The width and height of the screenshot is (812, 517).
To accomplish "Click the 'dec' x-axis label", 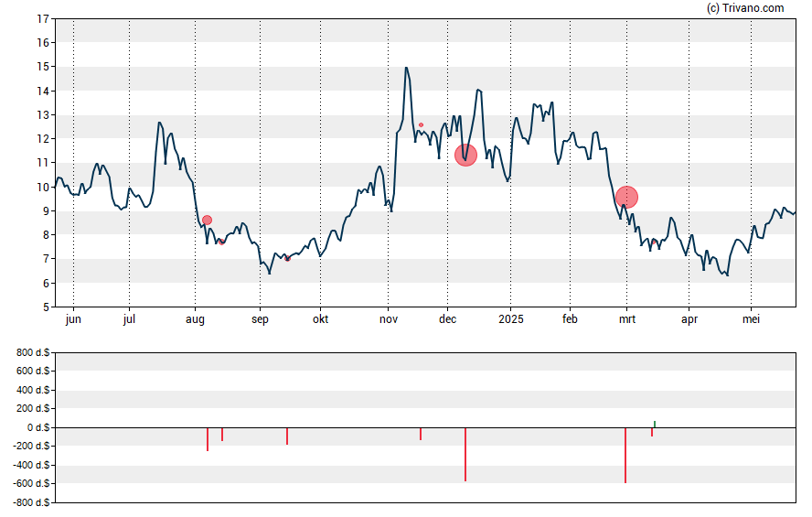I will coord(447,319).
